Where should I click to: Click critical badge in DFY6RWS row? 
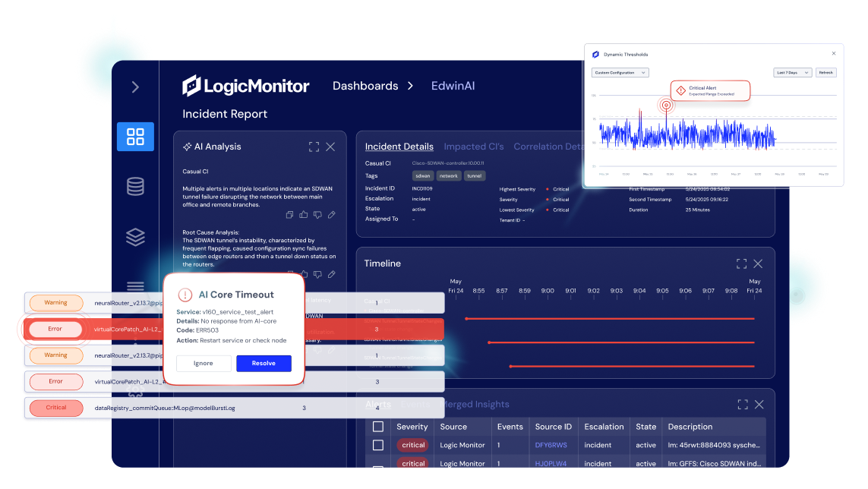click(413, 445)
